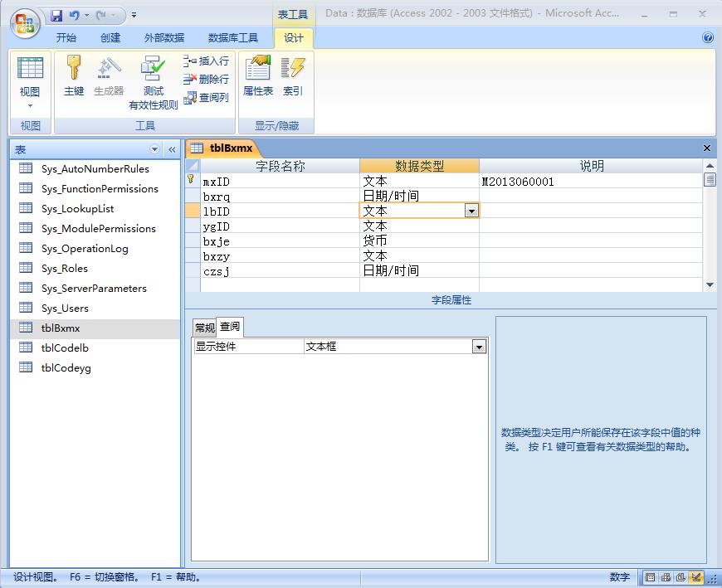This screenshot has height=588, width=722.
Task: Select Design view icon in status bar
Action: click(695, 577)
